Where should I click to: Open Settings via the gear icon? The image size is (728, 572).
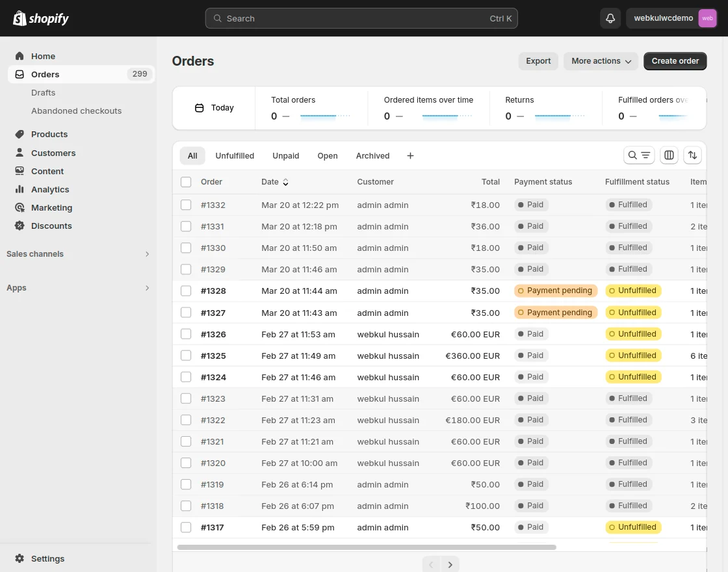point(47,558)
